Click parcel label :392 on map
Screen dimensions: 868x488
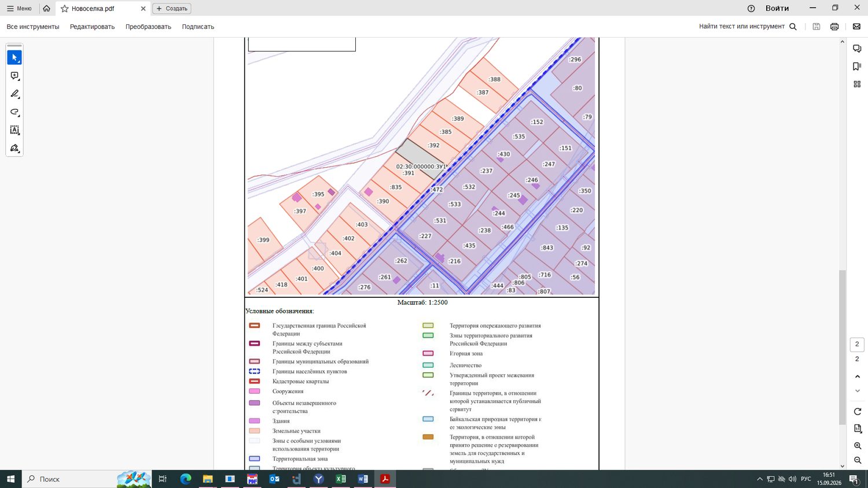point(434,146)
